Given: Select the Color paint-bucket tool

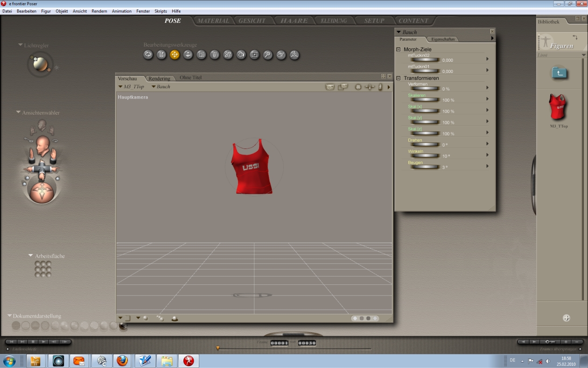Looking at the screenshot, I should click(x=241, y=55).
